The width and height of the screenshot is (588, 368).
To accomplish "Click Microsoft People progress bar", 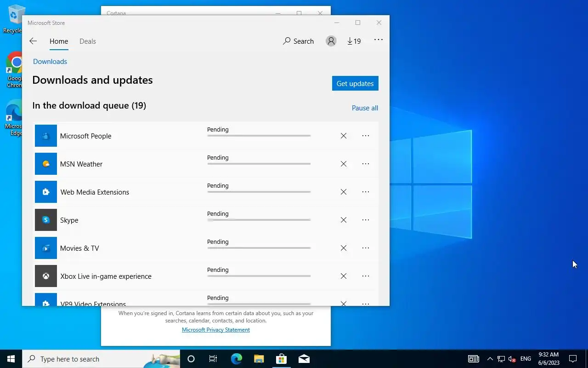I will (x=259, y=136).
